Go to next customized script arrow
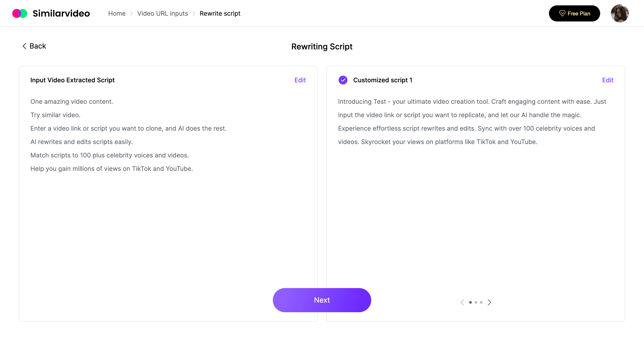Viewport: 644px width, 348px height. 489,302
